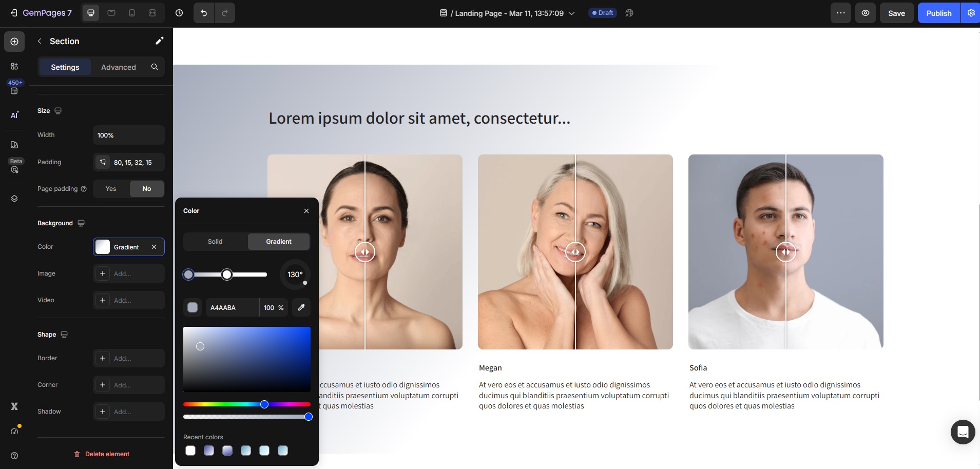Open the AI assistant sidebar icon
The width and height of the screenshot is (980, 469).
click(14, 115)
